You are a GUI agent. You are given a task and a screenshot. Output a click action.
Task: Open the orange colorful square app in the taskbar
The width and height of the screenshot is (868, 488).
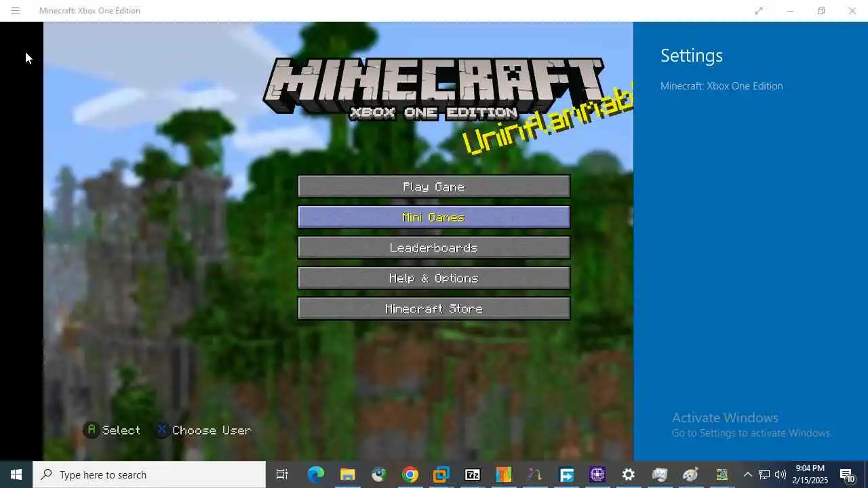click(503, 474)
